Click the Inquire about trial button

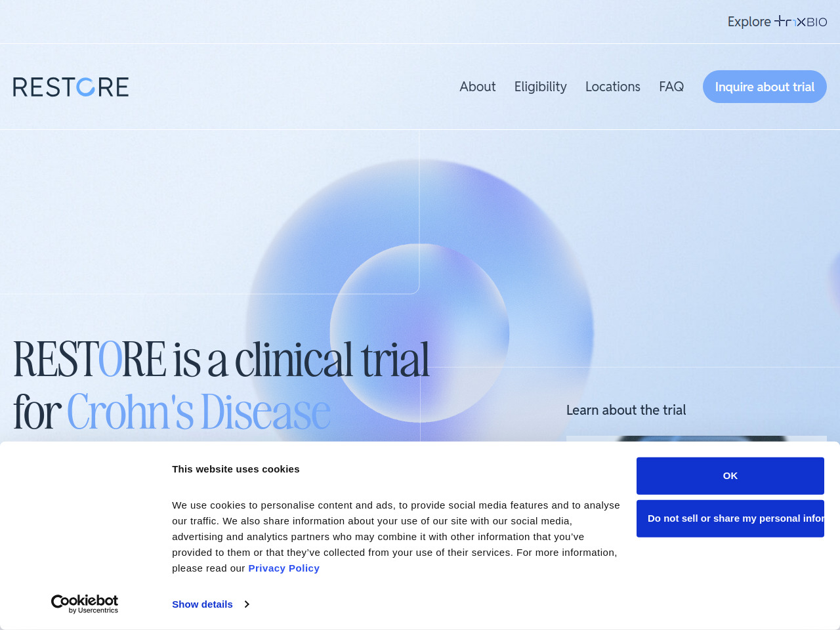(x=765, y=87)
